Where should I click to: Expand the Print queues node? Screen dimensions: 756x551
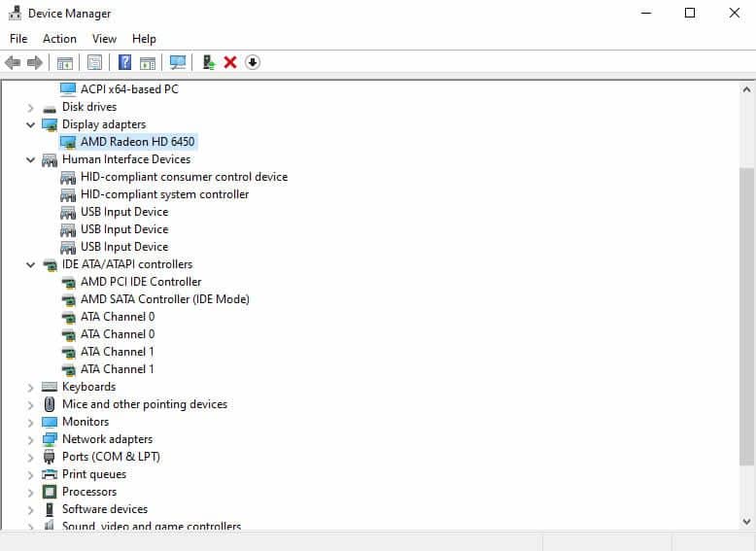coord(30,475)
